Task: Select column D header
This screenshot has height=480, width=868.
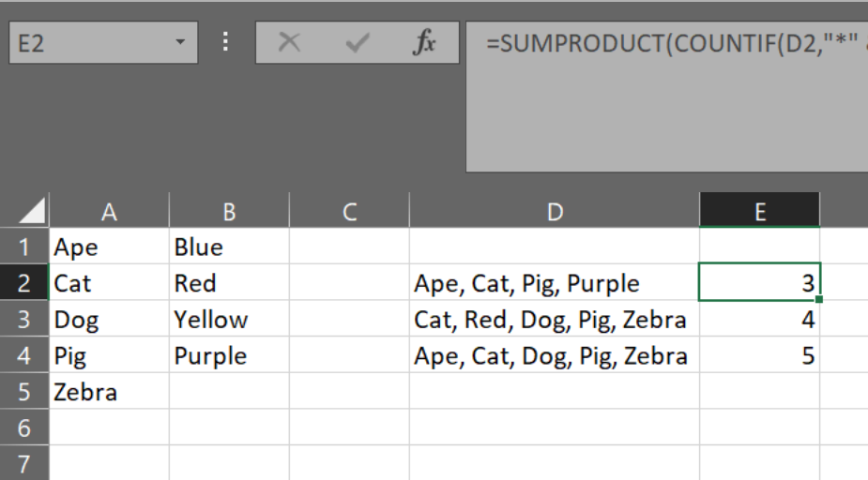Action: click(x=554, y=212)
